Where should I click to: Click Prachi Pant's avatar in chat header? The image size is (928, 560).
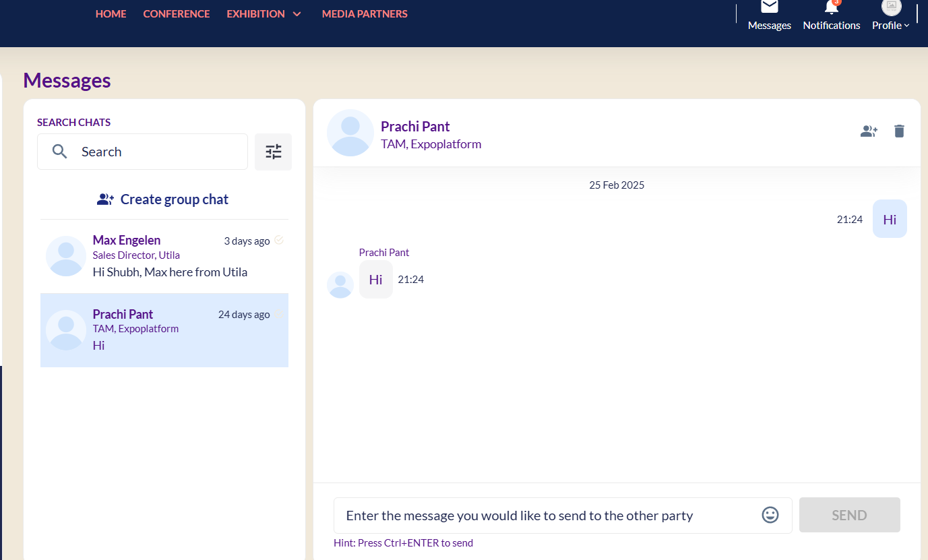tap(350, 133)
